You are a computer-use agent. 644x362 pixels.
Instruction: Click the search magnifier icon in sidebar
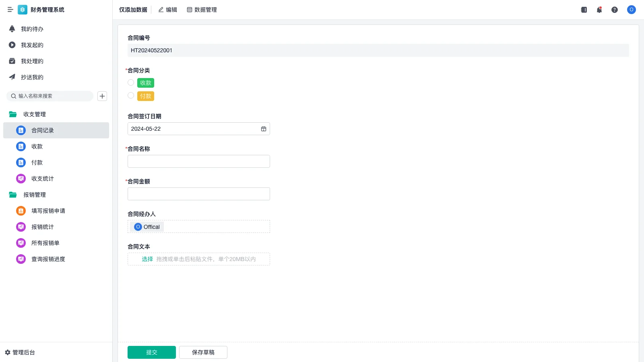14,96
